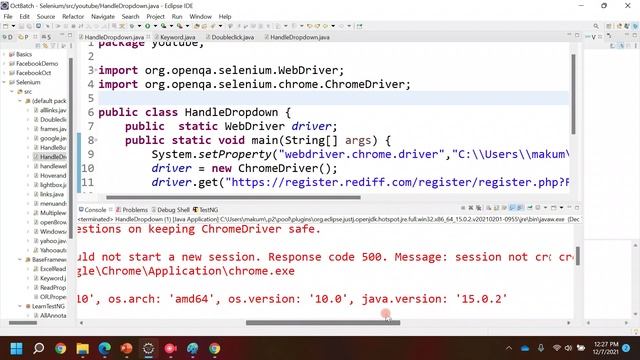This screenshot has width=640, height=360.
Task: Expand the FacebookDemo project
Action: pos(4,64)
